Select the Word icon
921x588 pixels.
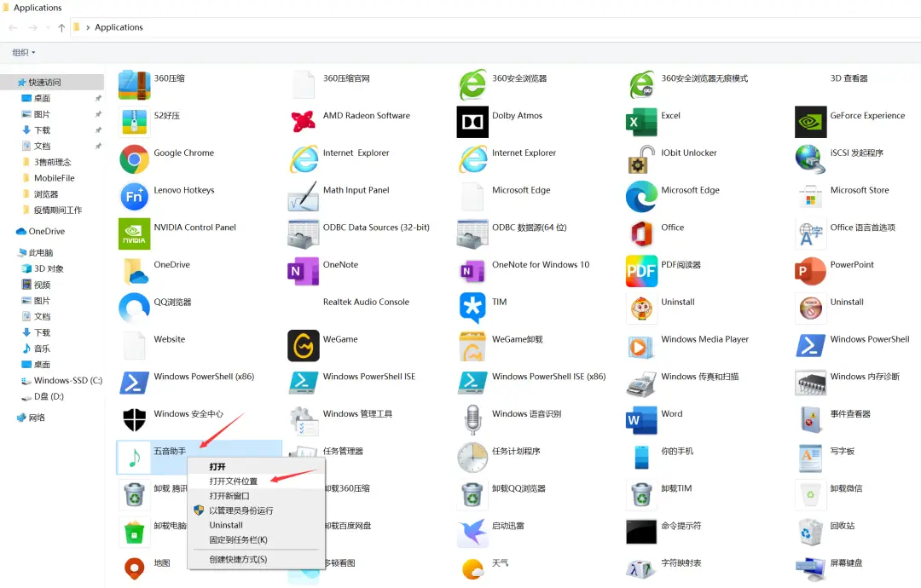(x=641, y=420)
